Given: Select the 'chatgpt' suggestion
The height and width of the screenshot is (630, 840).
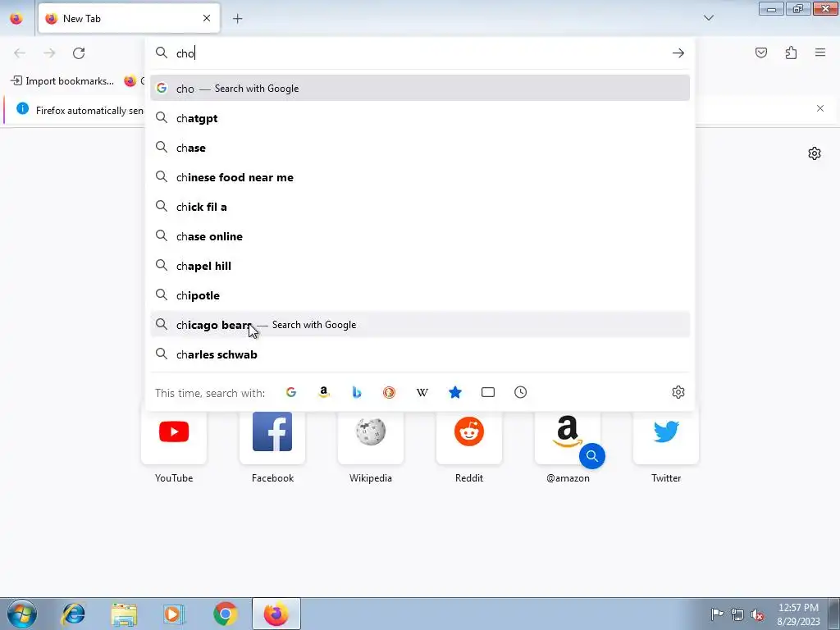Looking at the screenshot, I should (x=419, y=118).
